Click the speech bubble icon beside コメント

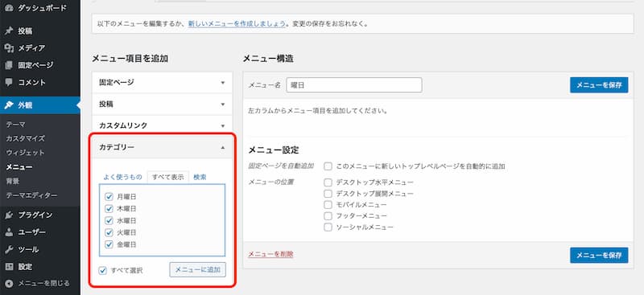pyautogui.click(x=9, y=82)
